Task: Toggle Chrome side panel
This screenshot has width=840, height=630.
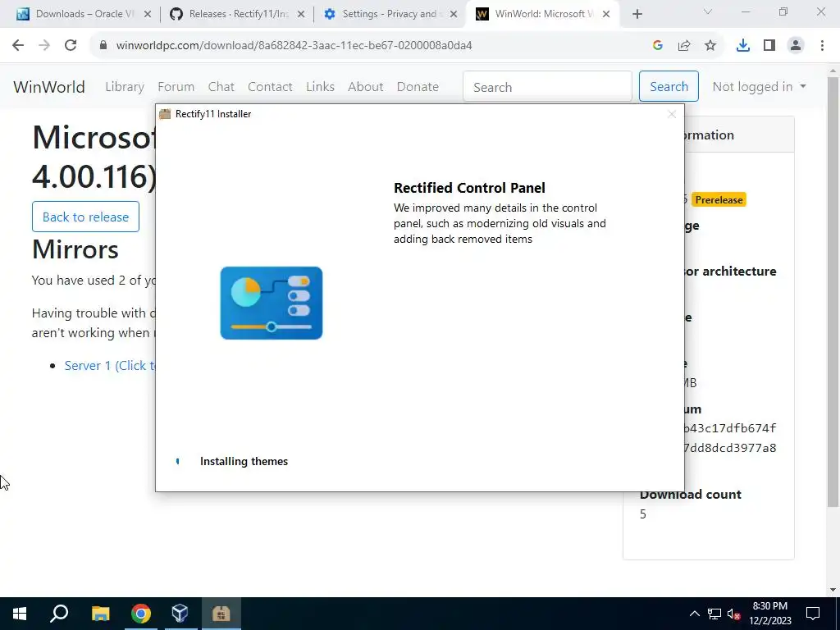Action: point(769,46)
